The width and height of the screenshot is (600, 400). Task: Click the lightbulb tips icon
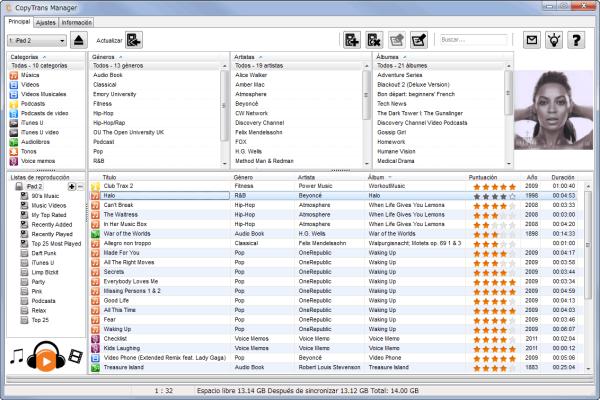[x=554, y=40]
